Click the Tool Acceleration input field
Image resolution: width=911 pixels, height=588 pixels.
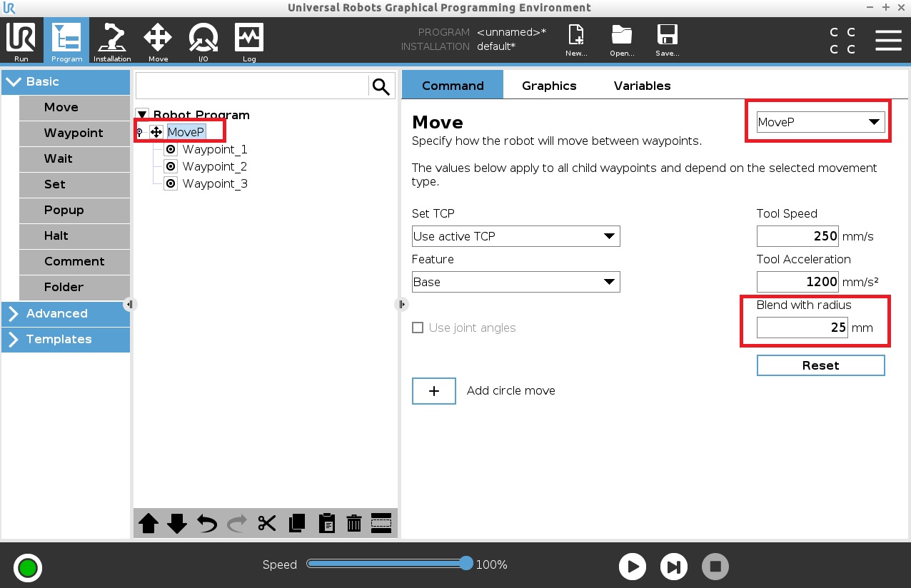(798, 282)
